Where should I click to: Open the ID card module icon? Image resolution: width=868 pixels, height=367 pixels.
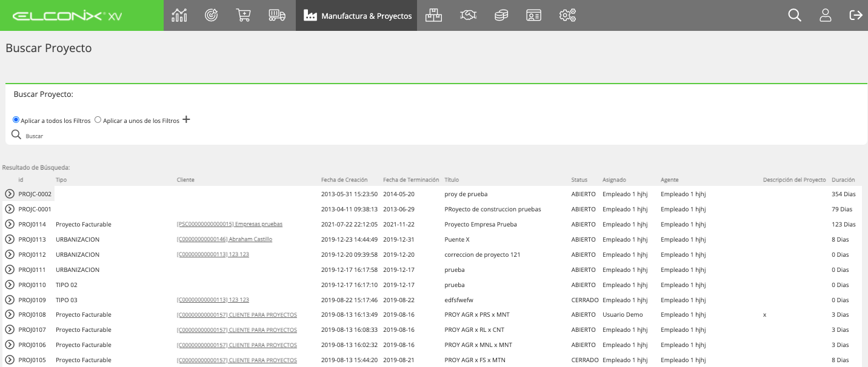(x=533, y=15)
